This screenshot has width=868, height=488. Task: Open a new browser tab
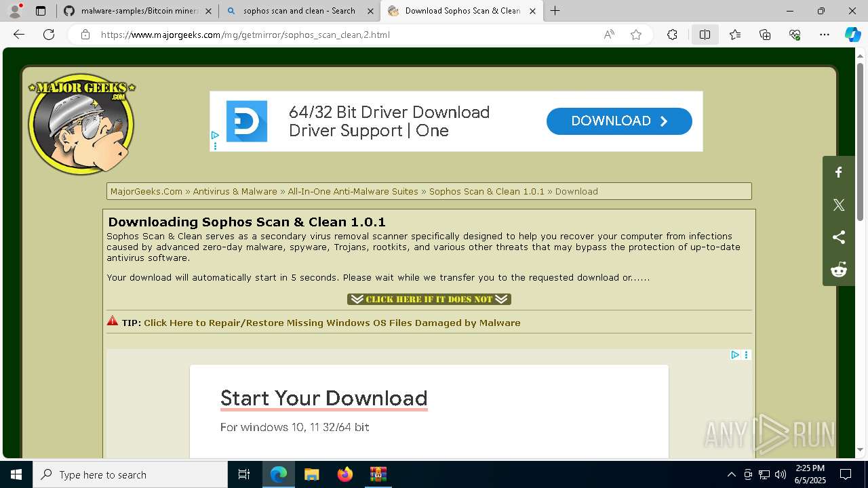point(555,11)
